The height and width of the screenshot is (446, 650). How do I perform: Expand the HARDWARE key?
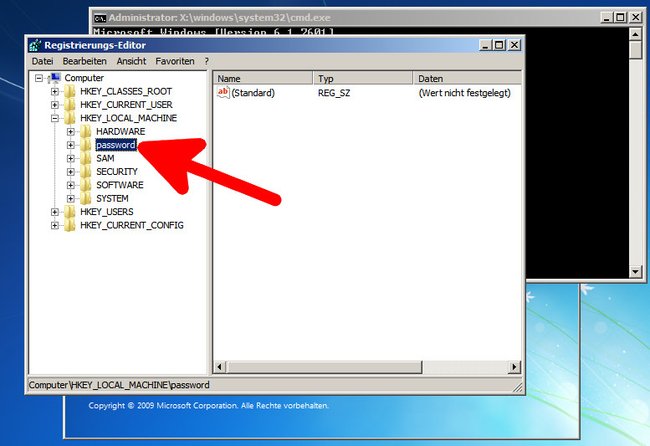[70, 132]
